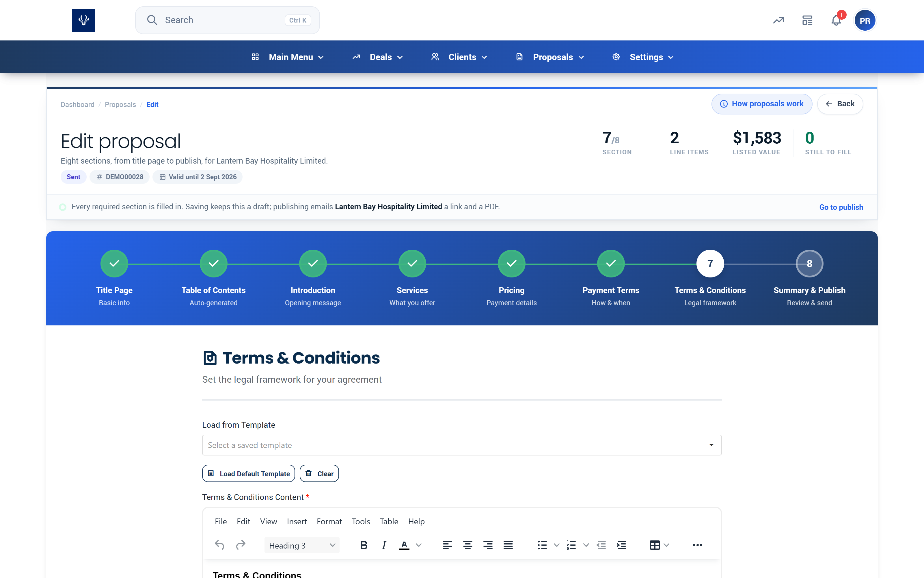Toggle italic formatting
Screen dimensions: 924x578
384,545
